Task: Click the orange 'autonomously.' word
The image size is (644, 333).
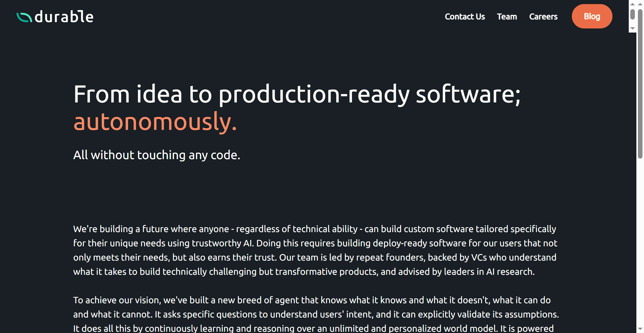Action: 155,122
